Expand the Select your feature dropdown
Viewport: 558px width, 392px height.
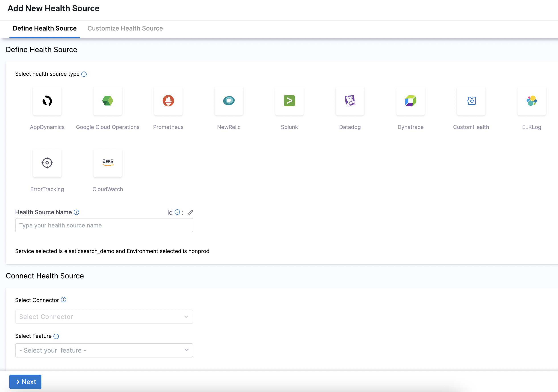coord(104,350)
